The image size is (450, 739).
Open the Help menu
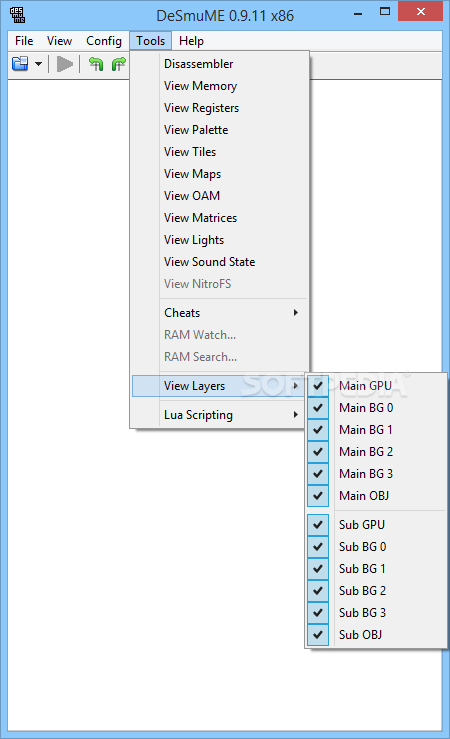coord(191,41)
